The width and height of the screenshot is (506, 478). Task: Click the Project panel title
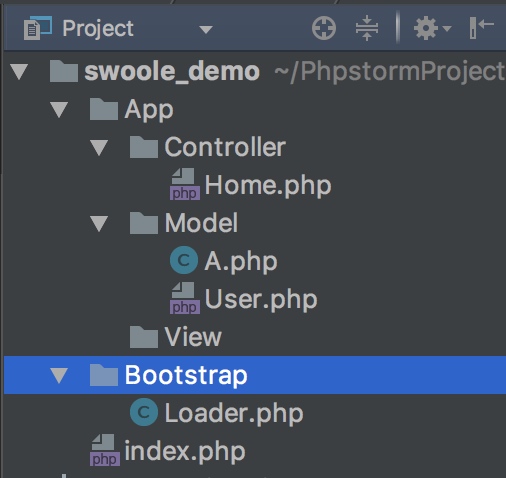(98, 29)
